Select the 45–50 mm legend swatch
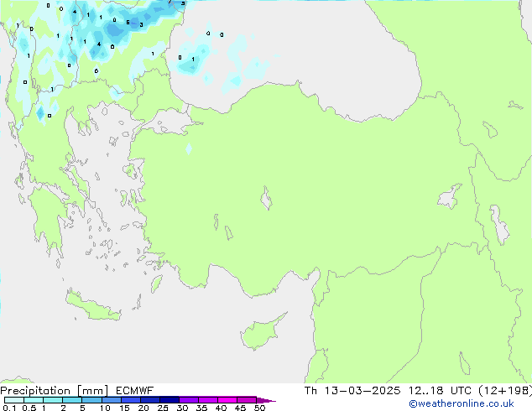 click(247, 400)
